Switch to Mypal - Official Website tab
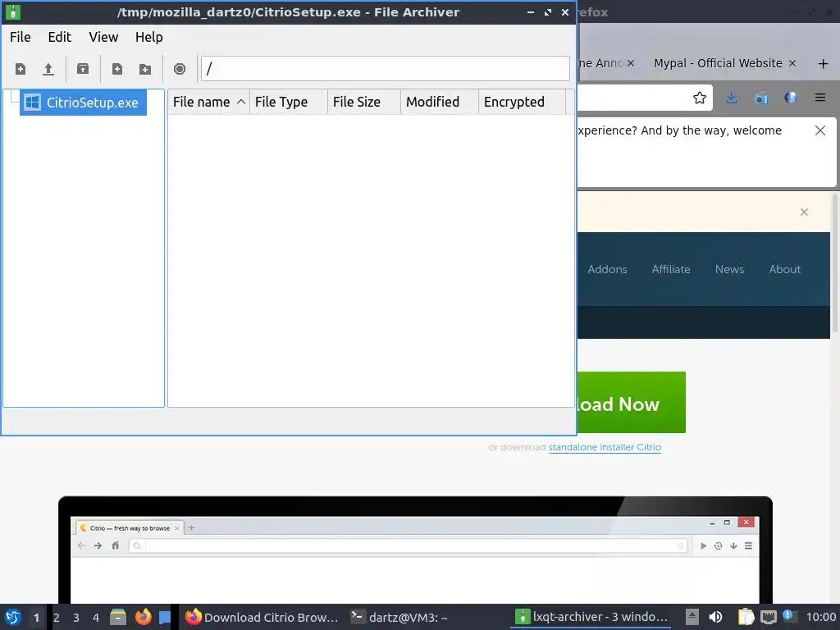 tap(718, 63)
